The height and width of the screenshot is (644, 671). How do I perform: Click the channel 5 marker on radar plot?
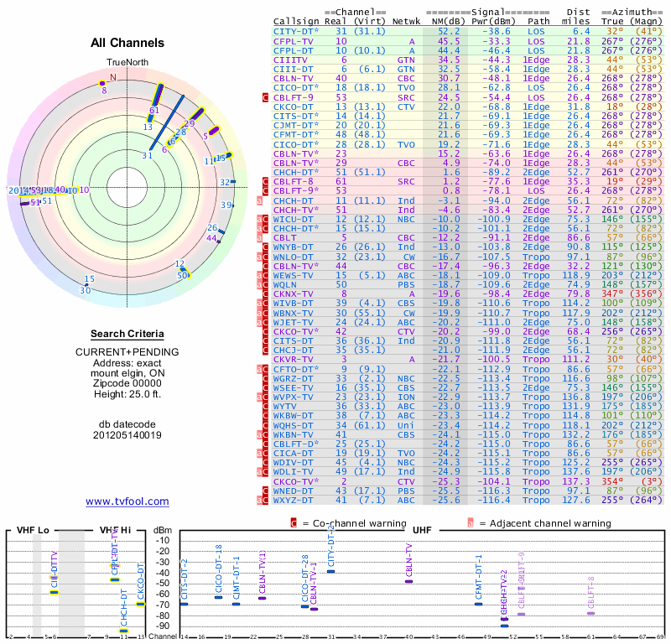coord(213,131)
